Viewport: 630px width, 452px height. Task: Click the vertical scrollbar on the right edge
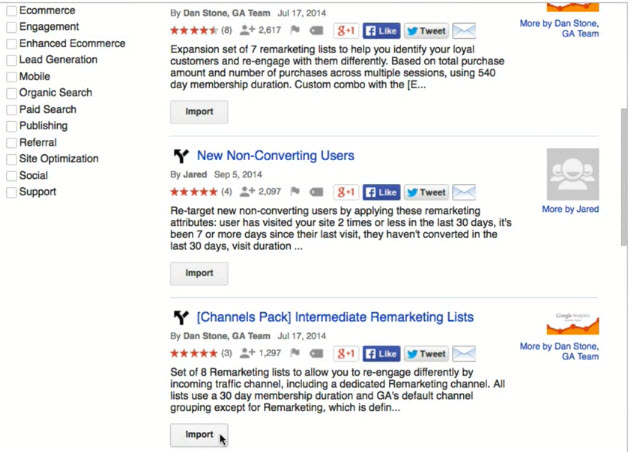tap(623, 150)
